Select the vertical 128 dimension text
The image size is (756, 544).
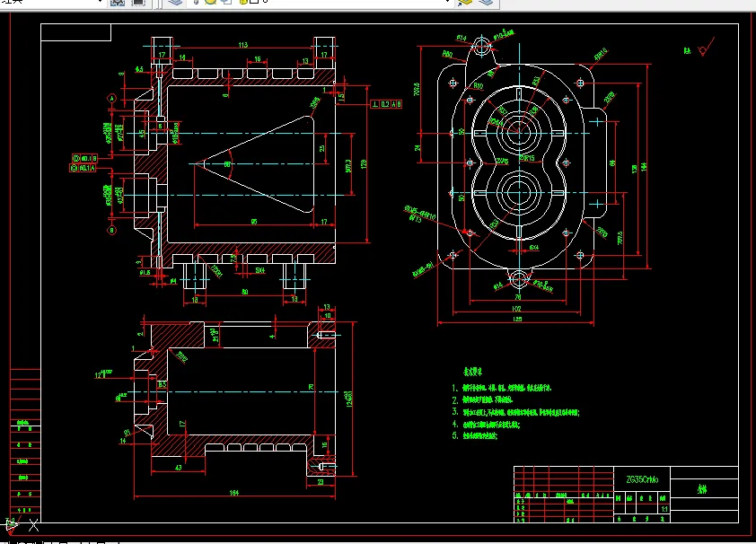(x=363, y=163)
